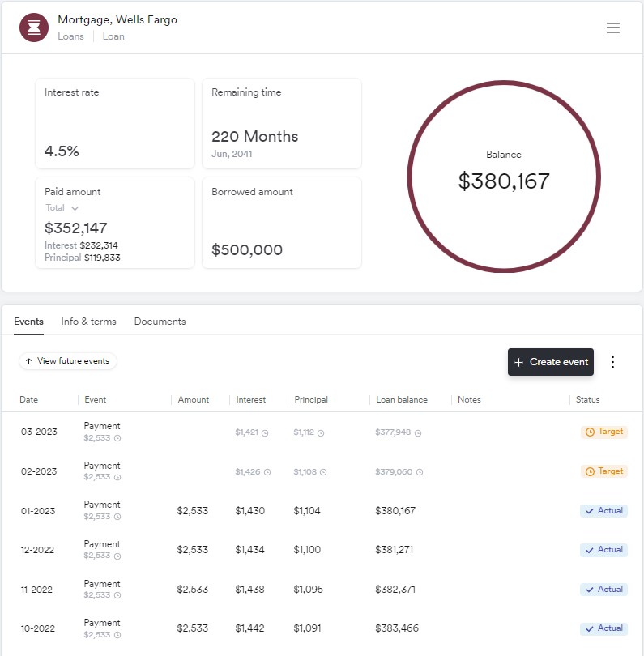Screen dimensions: 644x656
Task: Click the Loan breadcrumb link
Action: (113, 36)
